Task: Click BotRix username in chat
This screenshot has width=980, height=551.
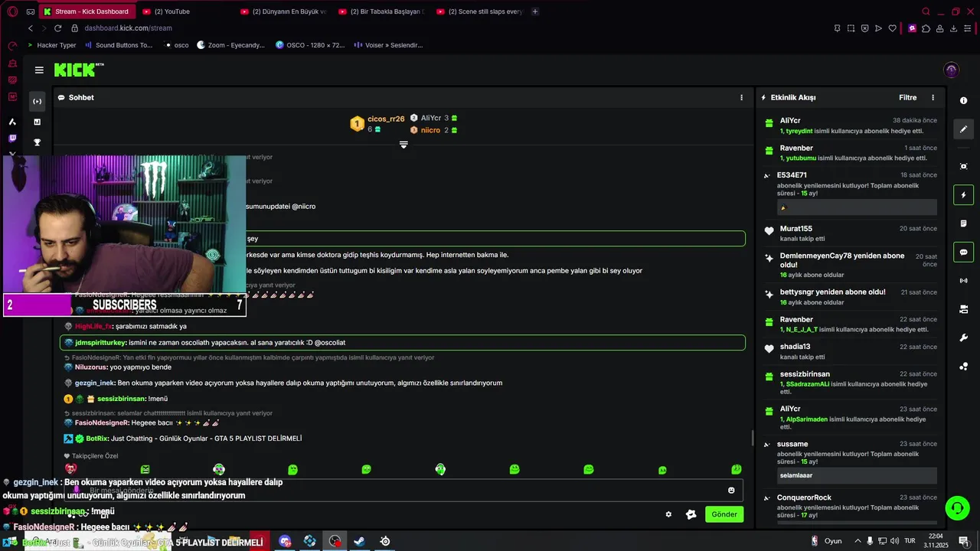Action: pos(96,439)
